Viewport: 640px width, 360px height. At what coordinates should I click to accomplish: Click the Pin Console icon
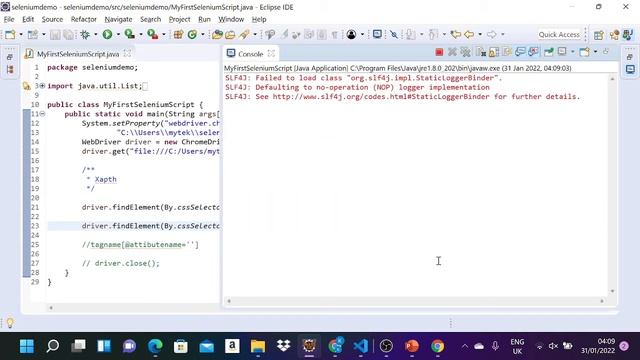pos(549,52)
